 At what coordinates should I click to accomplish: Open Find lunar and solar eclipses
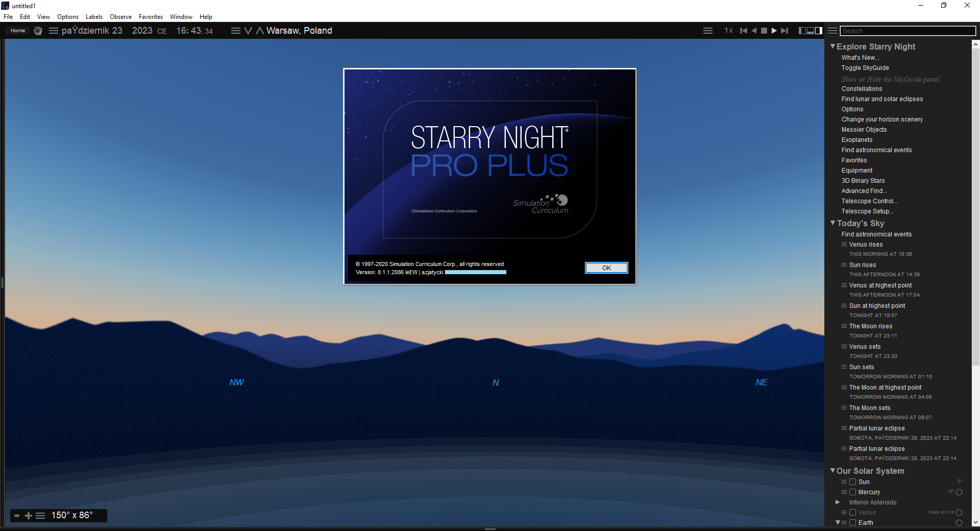pos(882,99)
